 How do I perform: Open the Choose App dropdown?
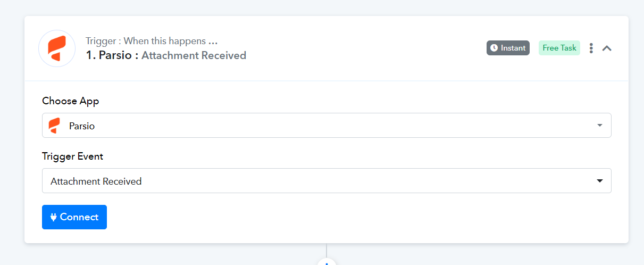coord(327,126)
